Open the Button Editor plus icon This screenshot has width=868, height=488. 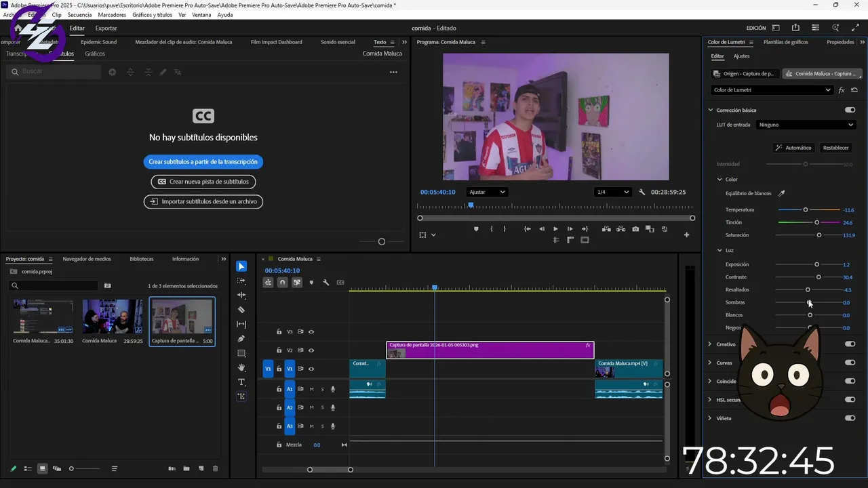[x=686, y=235]
